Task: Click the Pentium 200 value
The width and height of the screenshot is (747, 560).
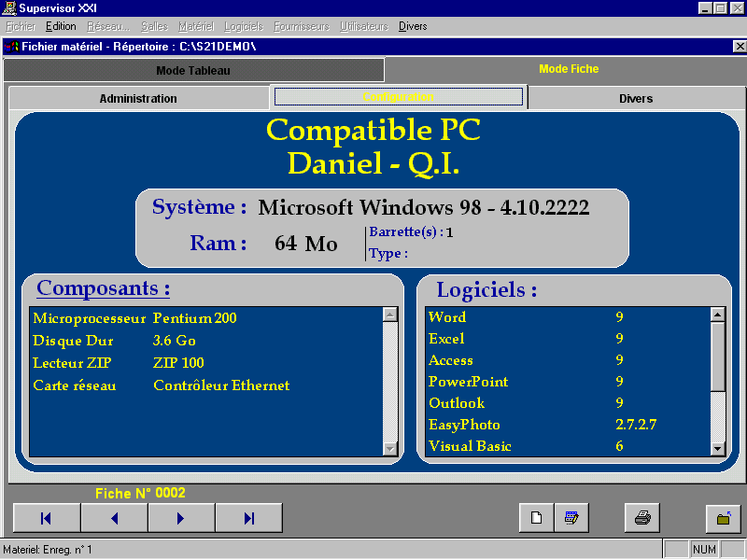Action: 195,318
